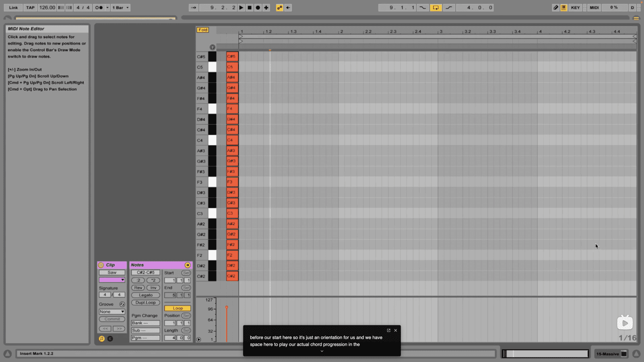Click the Set button next to End
The image size is (644, 362).
[186, 288]
